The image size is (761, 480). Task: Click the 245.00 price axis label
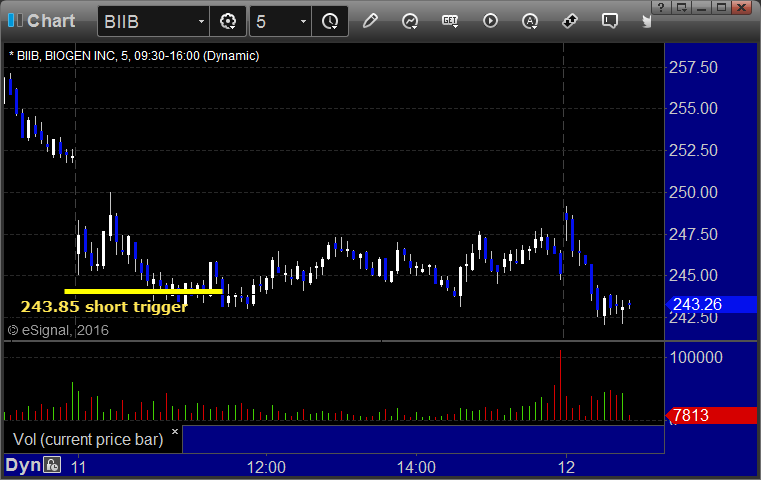693,276
